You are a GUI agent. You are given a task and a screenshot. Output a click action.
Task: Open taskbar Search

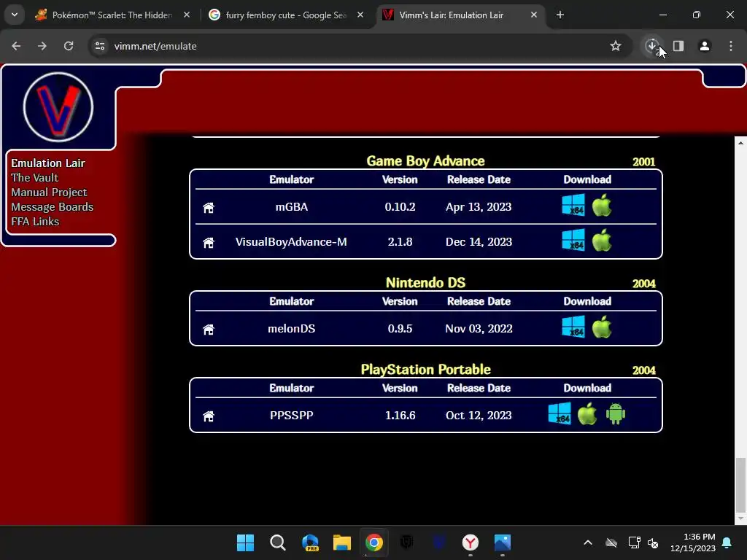click(278, 542)
